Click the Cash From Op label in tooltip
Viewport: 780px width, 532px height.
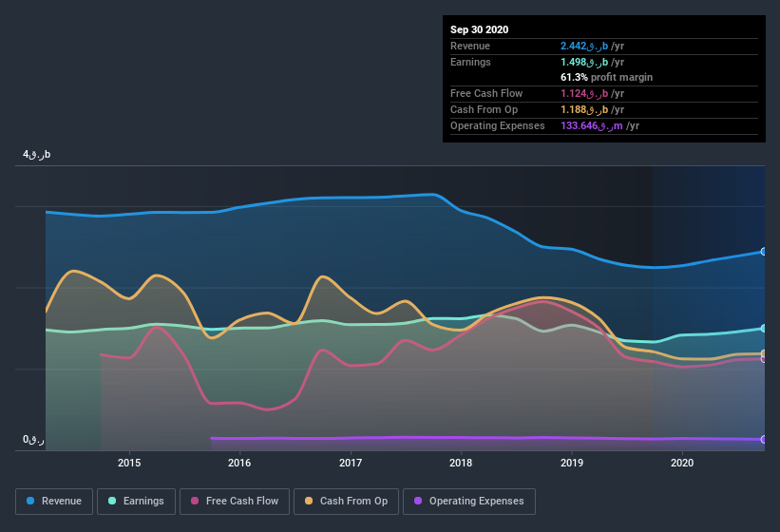pos(484,109)
